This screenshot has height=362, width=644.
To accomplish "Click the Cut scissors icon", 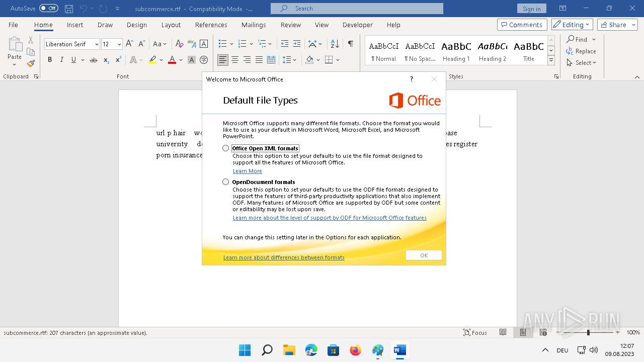I will [31, 40].
